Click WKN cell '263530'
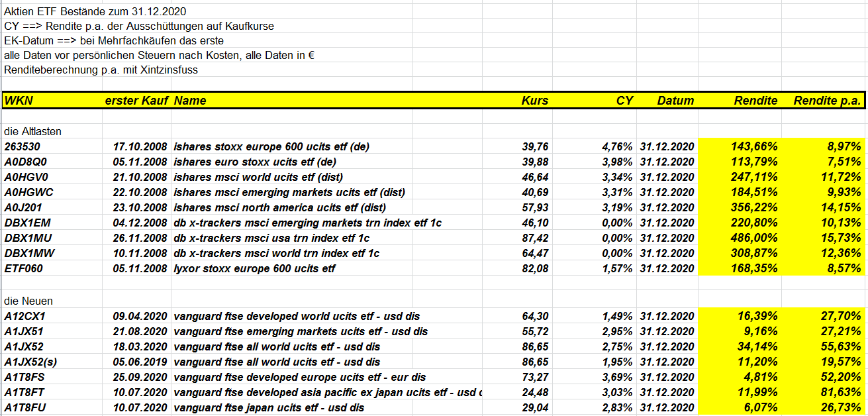 pyautogui.click(x=21, y=146)
